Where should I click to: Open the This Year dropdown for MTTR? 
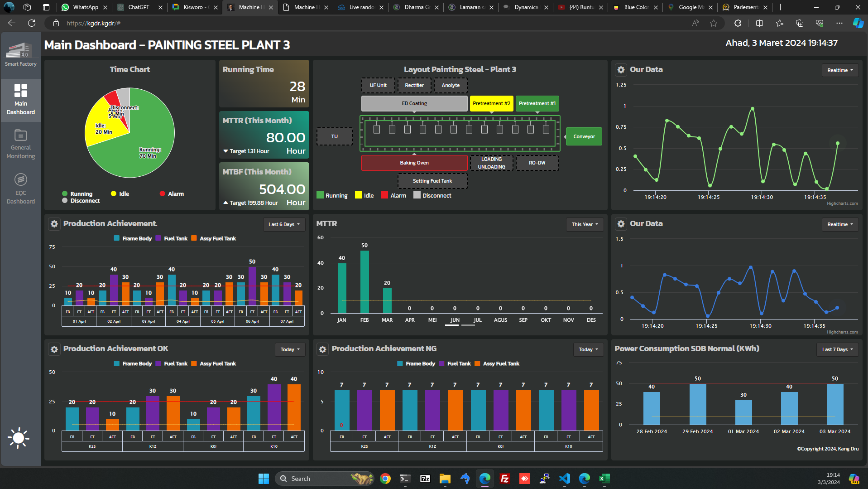point(585,224)
